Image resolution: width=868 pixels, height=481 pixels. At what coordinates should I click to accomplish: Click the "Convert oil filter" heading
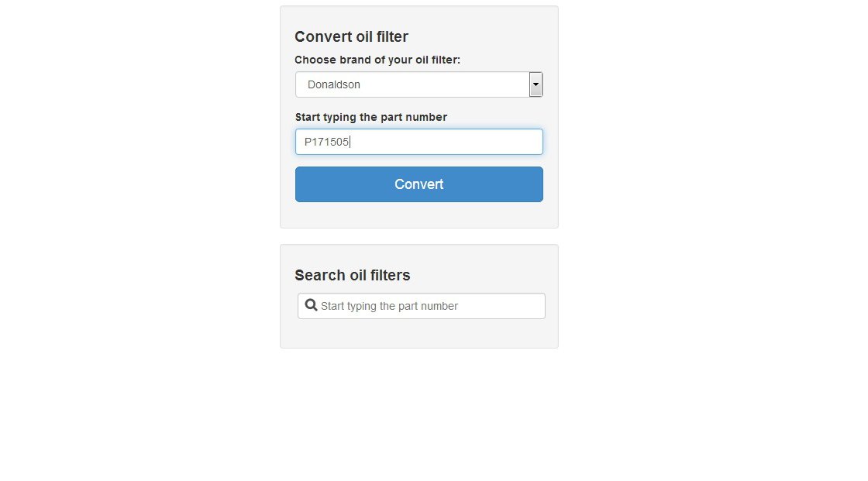[x=351, y=36]
